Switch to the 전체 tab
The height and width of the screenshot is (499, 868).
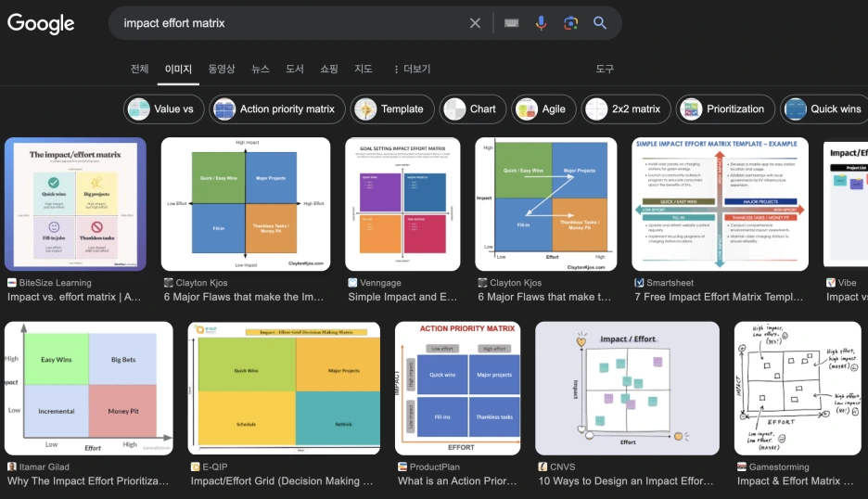pyautogui.click(x=139, y=69)
